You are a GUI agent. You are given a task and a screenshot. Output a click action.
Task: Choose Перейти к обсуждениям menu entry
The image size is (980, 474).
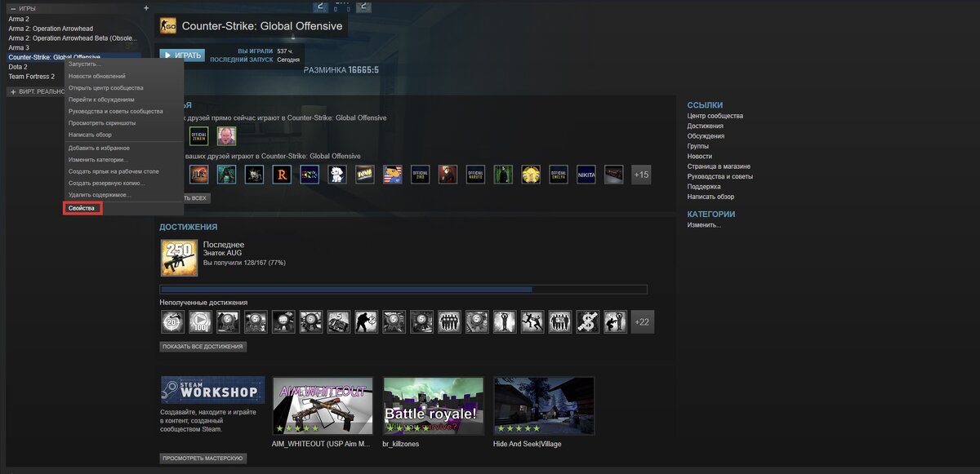point(101,100)
